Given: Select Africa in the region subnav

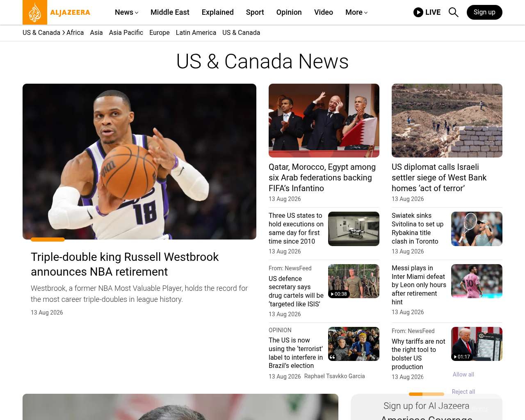Looking at the screenshot, I should coord(75,33).
